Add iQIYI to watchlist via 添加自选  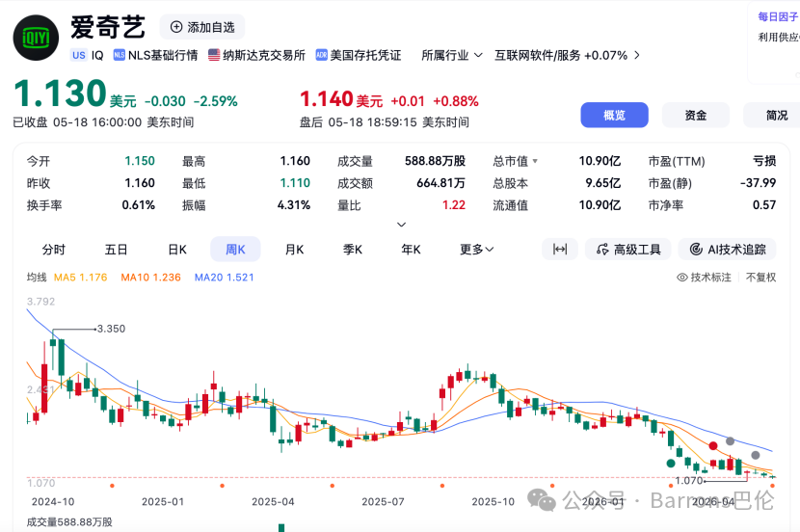click(x=202, y=27)
